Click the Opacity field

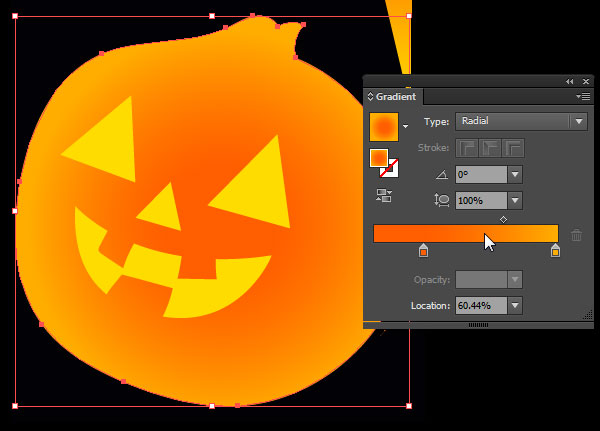point(481,280)
